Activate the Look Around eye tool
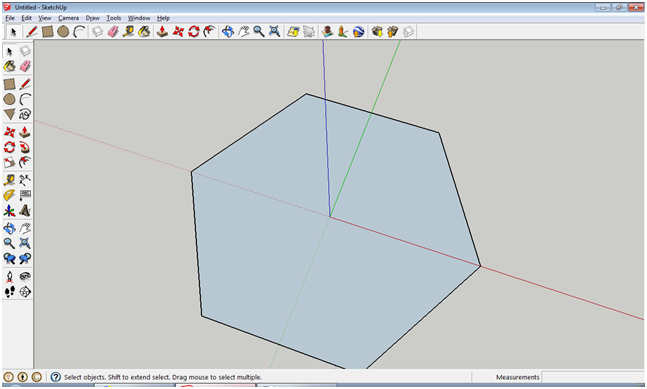 tap(25, 276)
